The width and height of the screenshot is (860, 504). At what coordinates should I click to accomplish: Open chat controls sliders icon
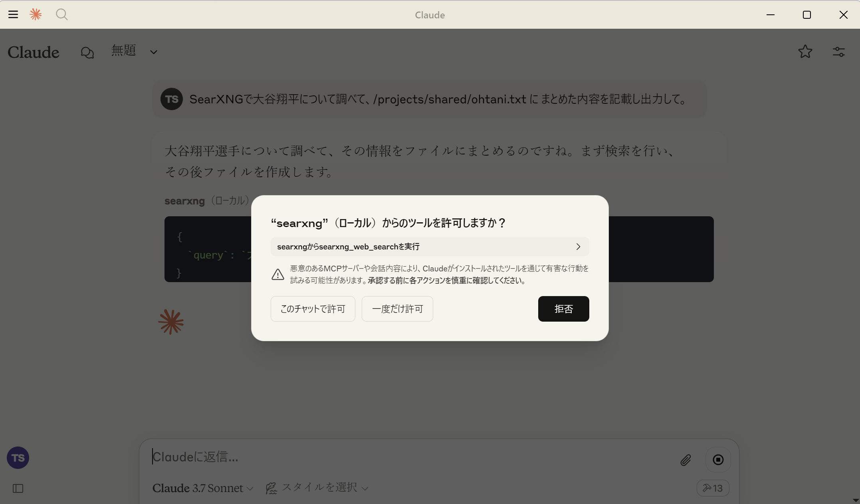point(838,51)
